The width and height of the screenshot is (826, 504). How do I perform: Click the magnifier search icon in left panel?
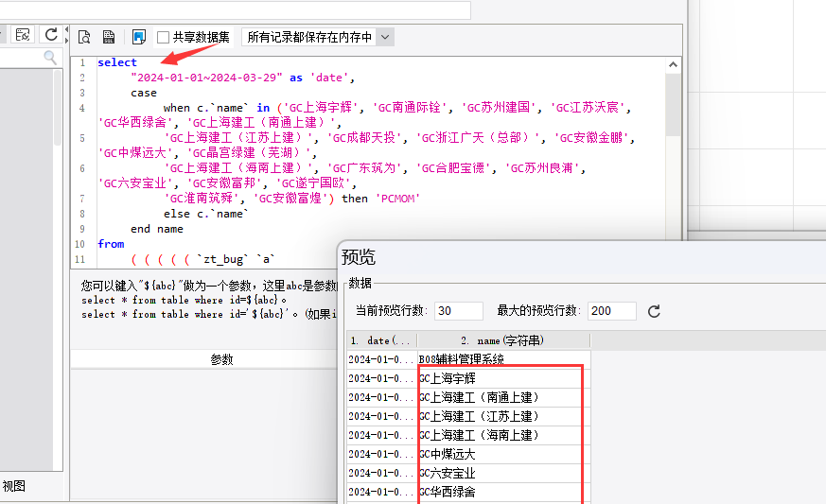50,57
